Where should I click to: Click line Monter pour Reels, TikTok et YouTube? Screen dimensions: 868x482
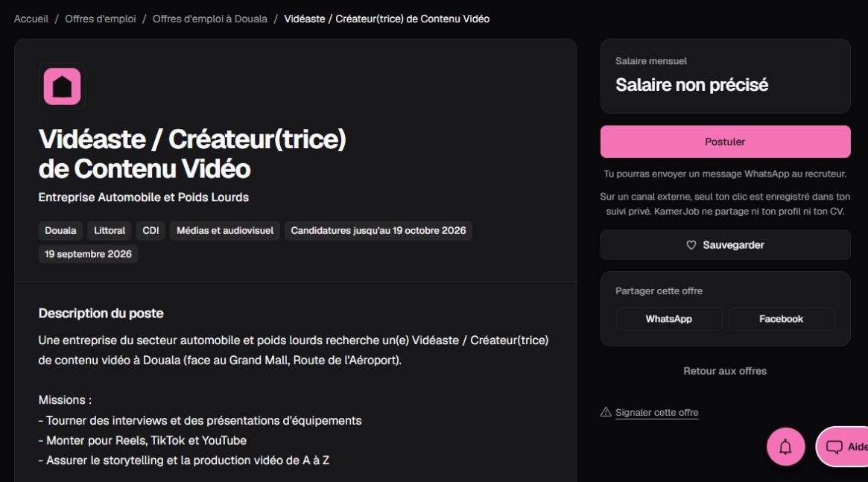[142, 441]
